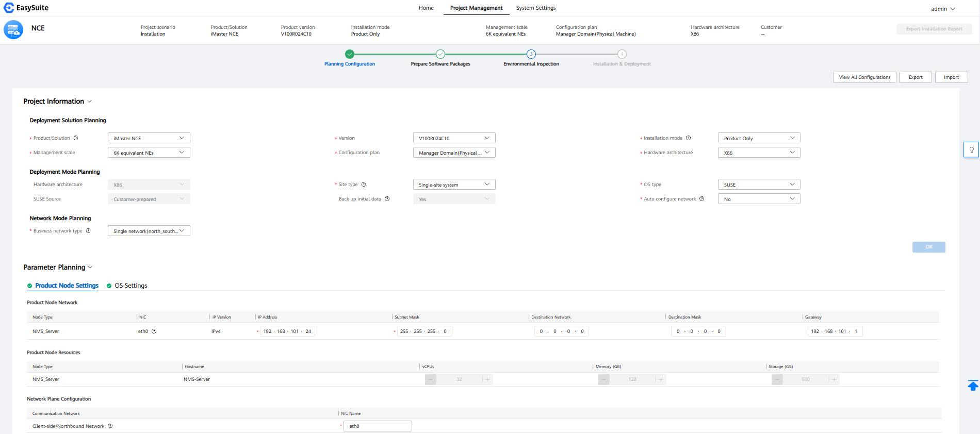The image size is (980, 434).
Task: Open help tip beside Installation mode label
Action: 688,138
